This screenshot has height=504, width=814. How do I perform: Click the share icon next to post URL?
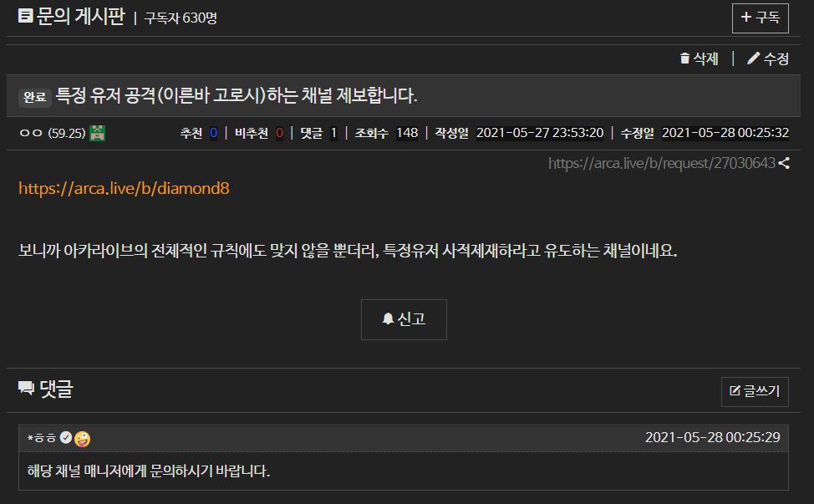pyautogui.click(x=784, y=164)
